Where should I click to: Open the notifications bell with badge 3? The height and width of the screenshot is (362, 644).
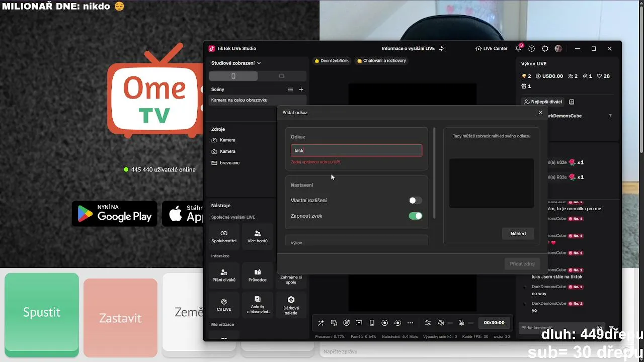point(518,48)
